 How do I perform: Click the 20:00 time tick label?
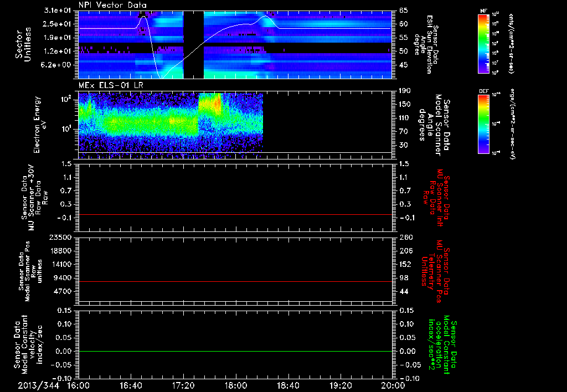coord(393,386)
